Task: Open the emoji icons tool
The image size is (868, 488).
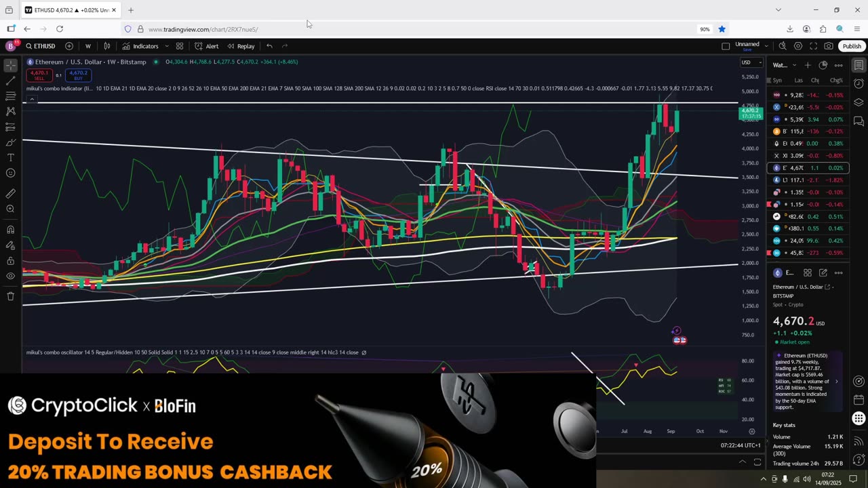Action: click(x=10, y=173)
